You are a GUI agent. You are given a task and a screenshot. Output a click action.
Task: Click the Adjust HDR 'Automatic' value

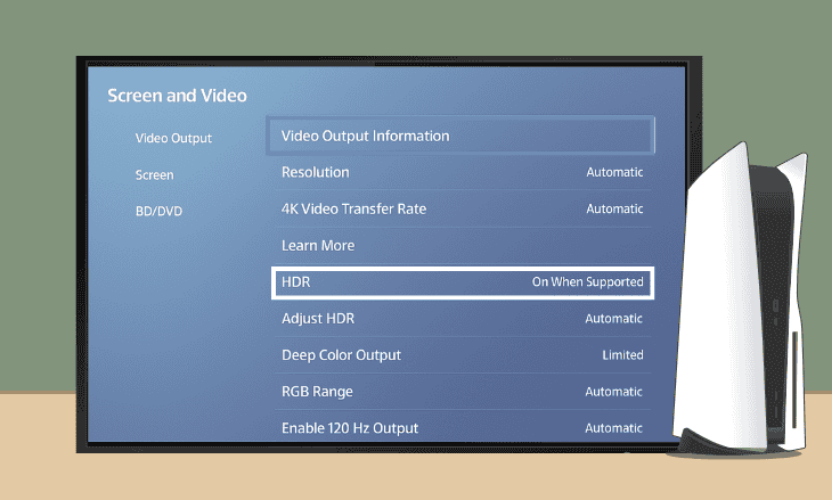[x=614, y=318]
